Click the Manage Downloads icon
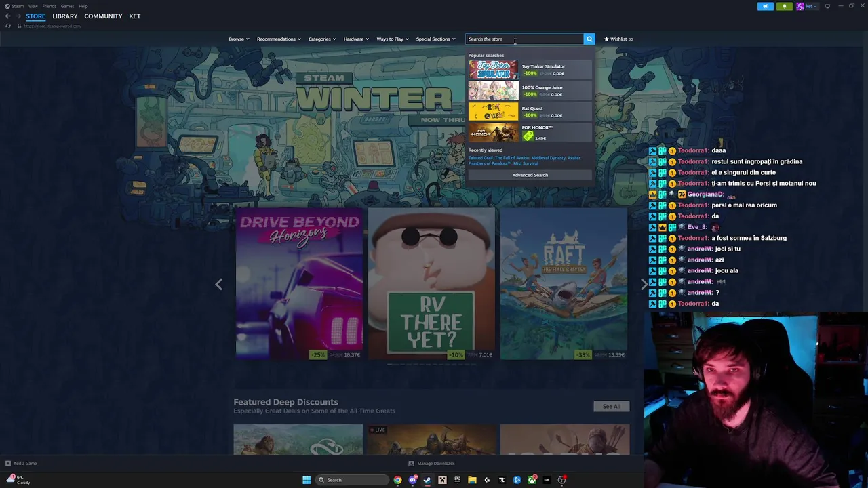This screenshot has width=868, height=488. pos(411,464)
